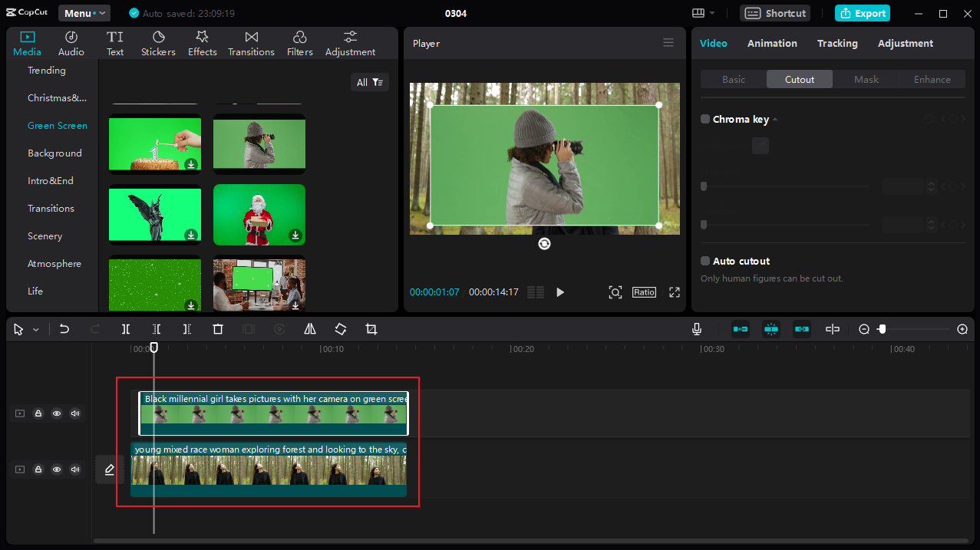The width and height of the screenshot is (980, 550).
Task: Click the Rotate icon in timeline toolbar
Action: click(x=341, y=329)
